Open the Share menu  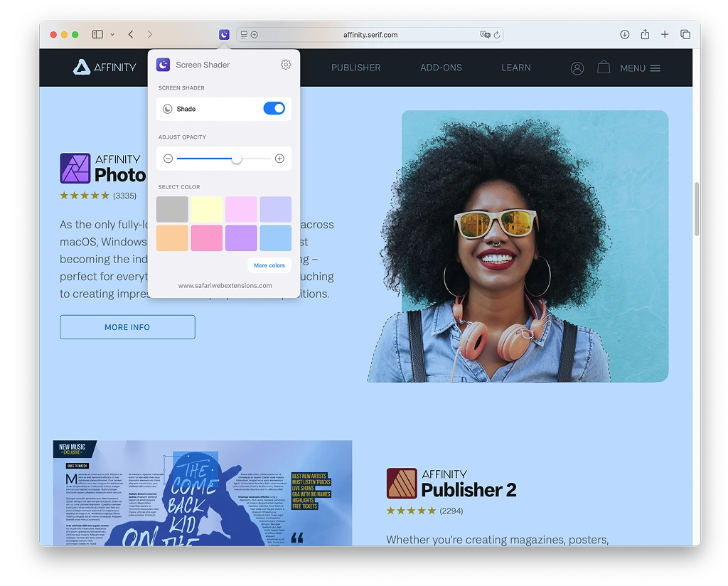(x=645, y=34)
